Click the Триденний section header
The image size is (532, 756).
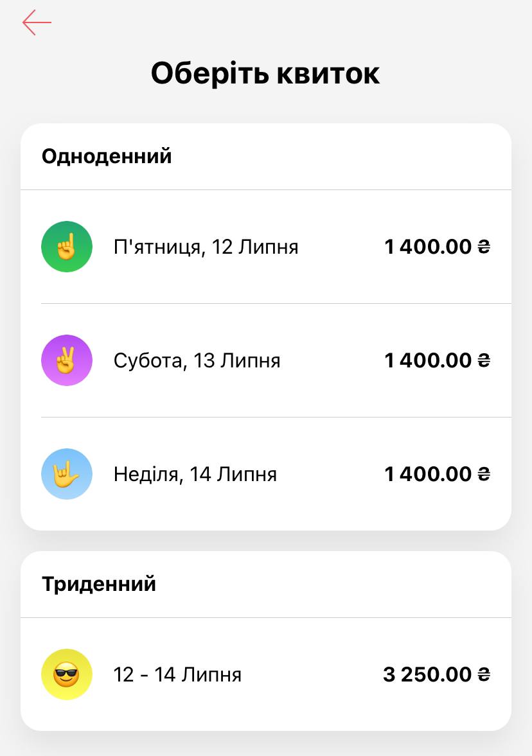99,584
